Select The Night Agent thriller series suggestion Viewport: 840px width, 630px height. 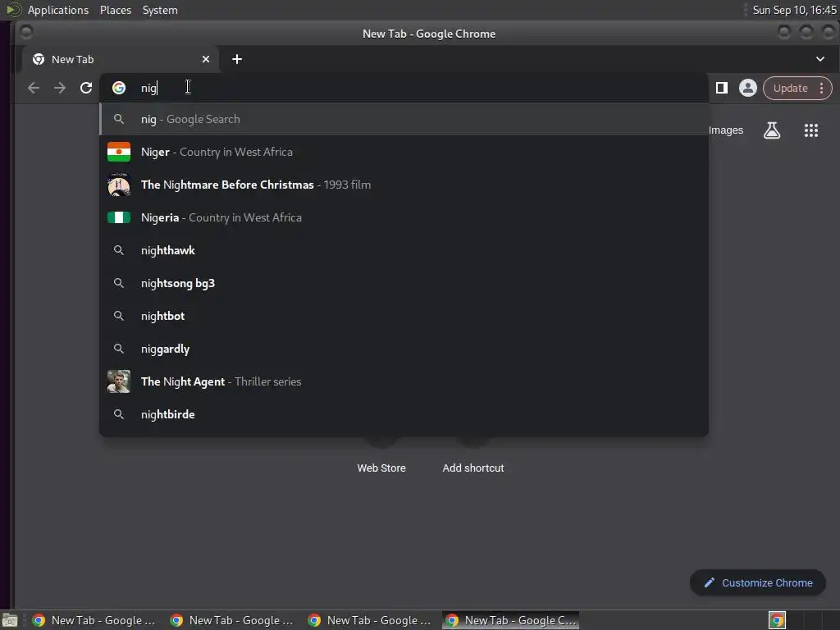click(x=404, y=381)
